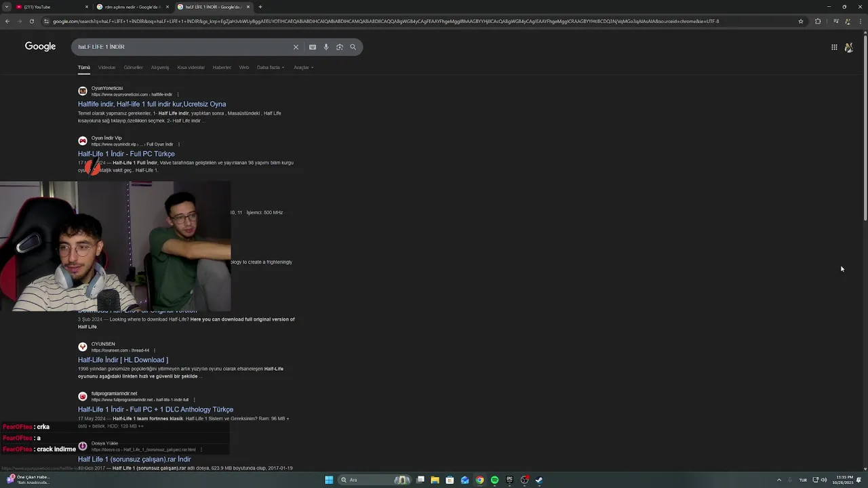
Task: Open Epic Games Launcher from taskbar
Action: click(x=509, y=480)
